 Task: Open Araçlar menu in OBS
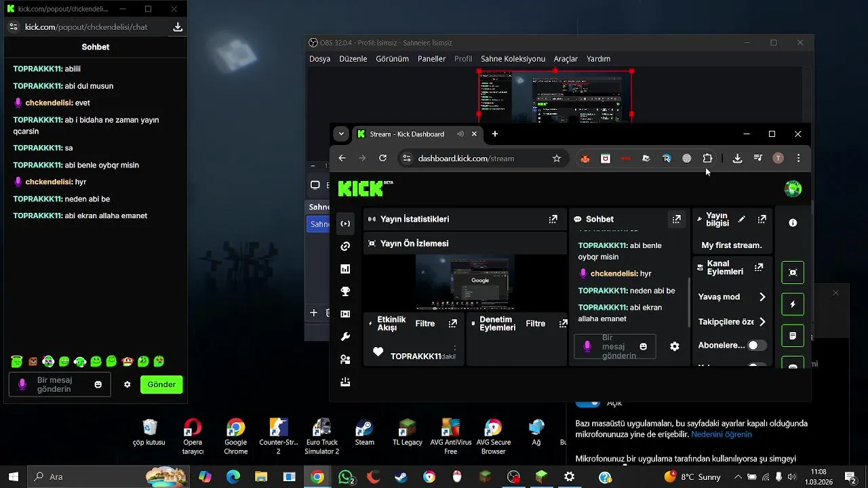[566, 59]
